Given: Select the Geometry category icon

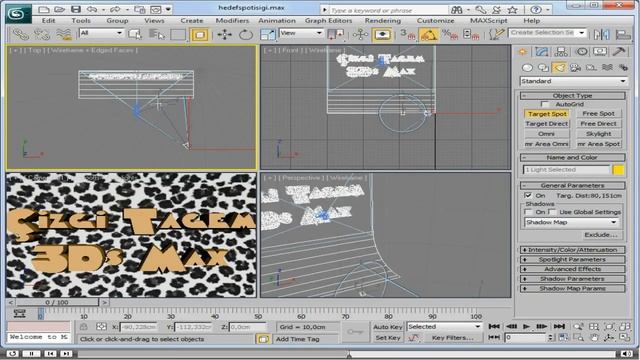Looking at the screenshot, I should pyautogui.click(x=527, y=67).
